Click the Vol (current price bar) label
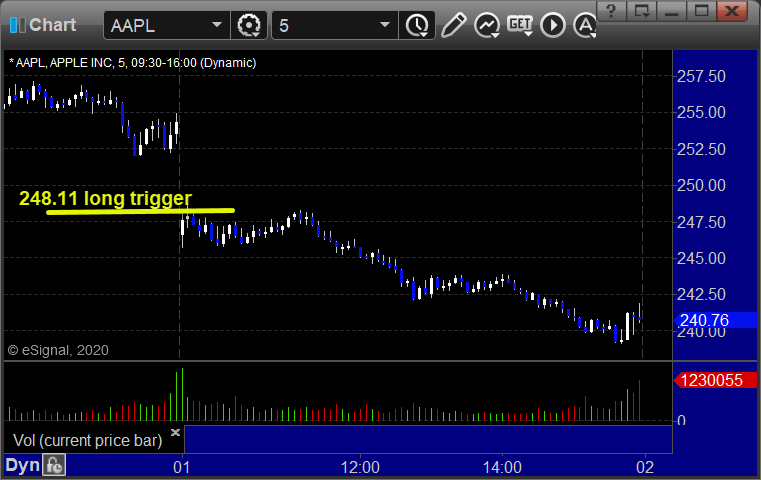This screenshot has width=761, height=480. tap(87, 440)
